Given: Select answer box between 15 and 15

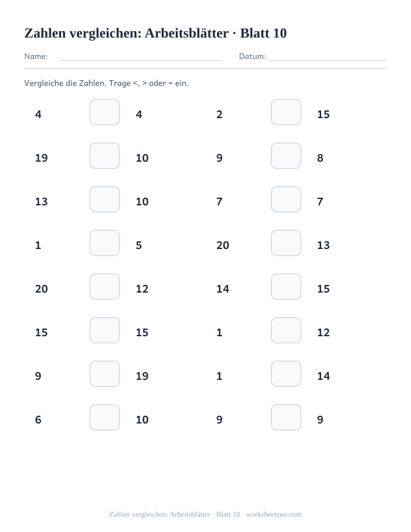Looking at the screenshot, I should [105, 330].
